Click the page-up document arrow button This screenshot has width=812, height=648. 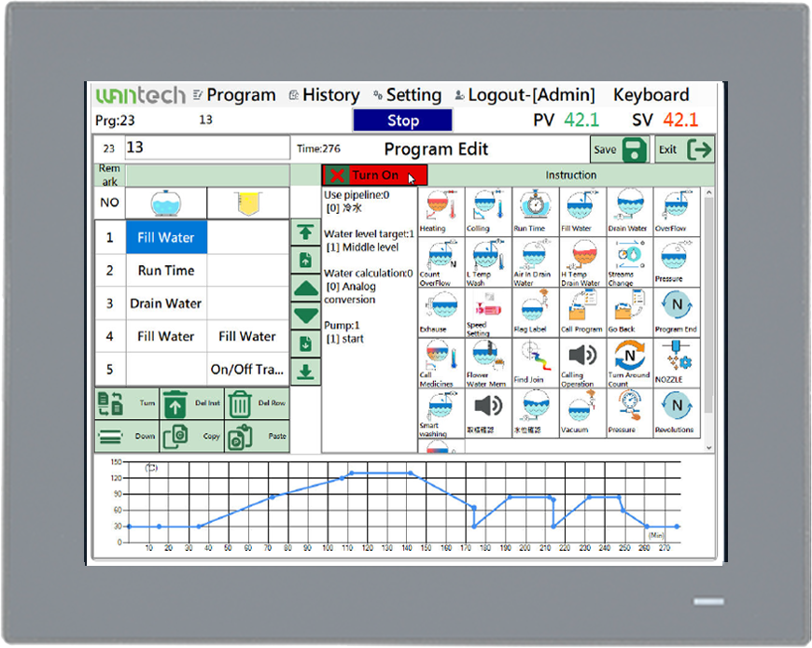(305, 260)
